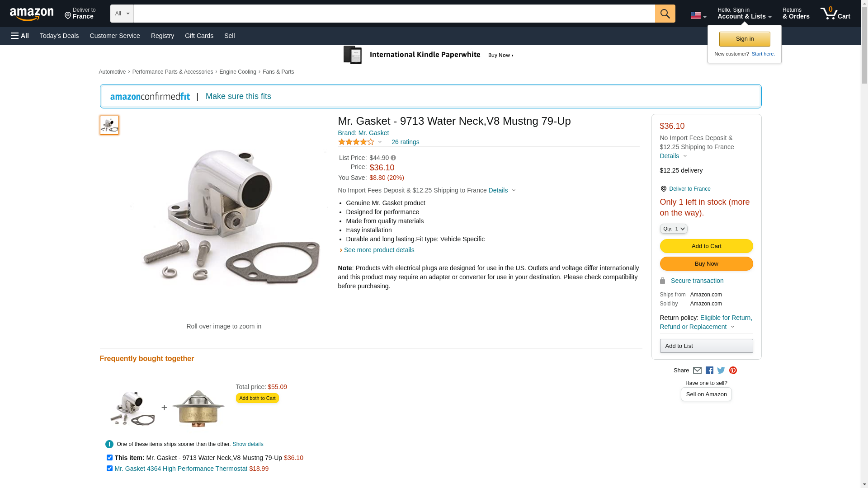Open the search category 'All' dropdown

(x=122, y=14)
